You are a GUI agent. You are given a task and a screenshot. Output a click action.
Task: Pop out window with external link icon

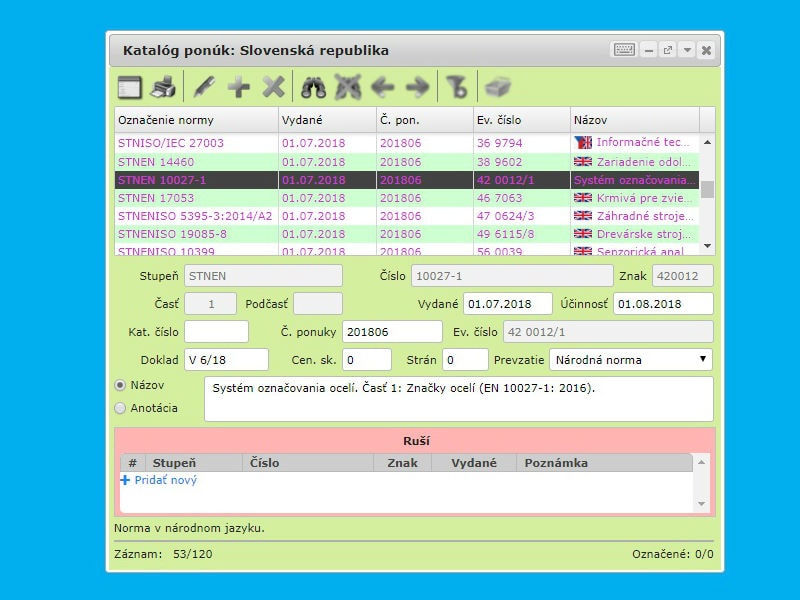(667, 50)
